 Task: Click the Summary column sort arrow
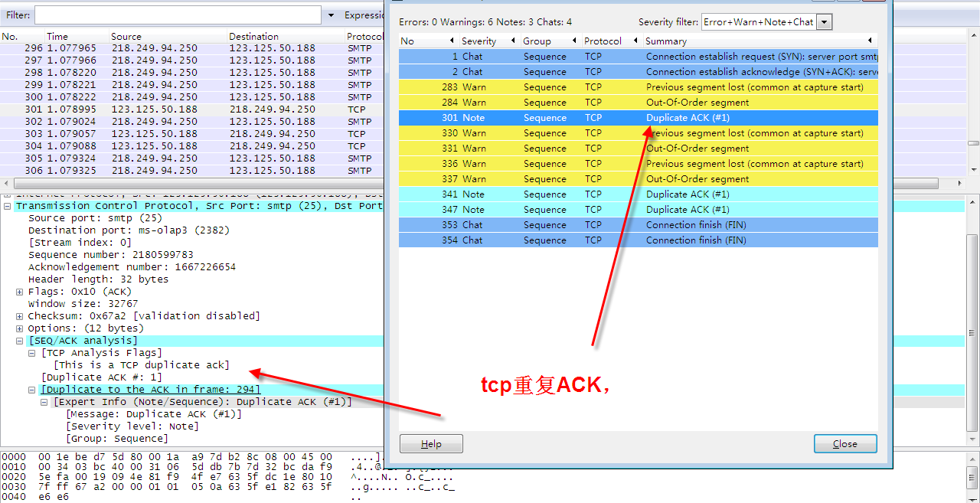pyautogui.click(x=868, y=41)
